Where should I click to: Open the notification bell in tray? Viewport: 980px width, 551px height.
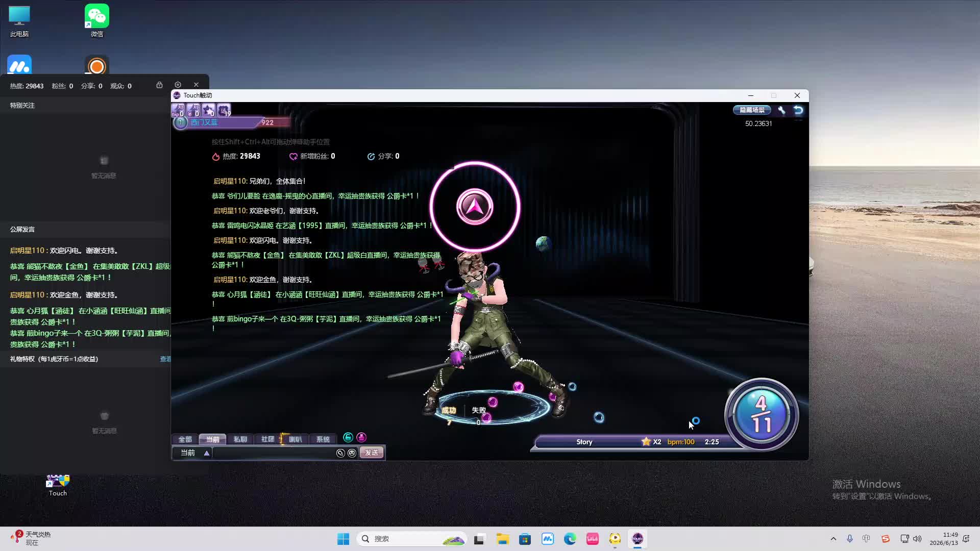coord(966,539)
